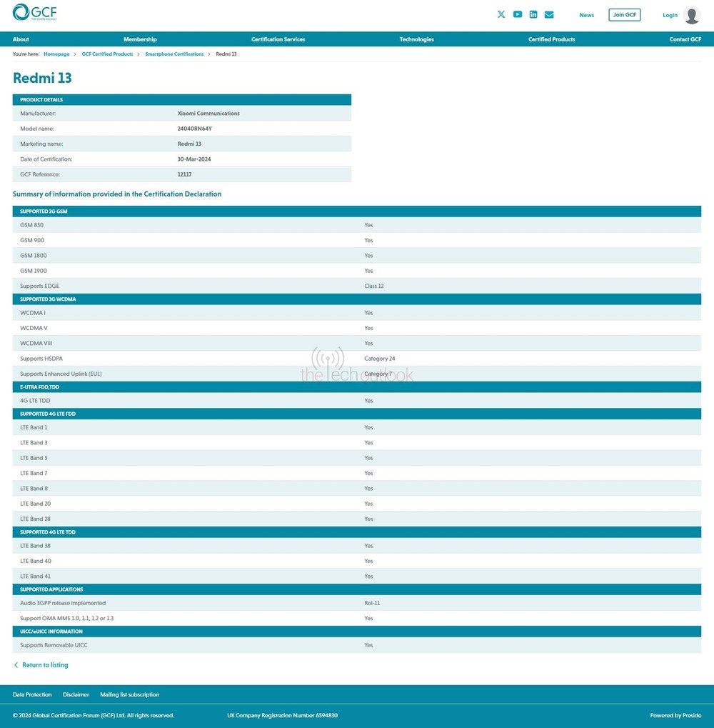
Task: Open the Data Protection footer link
Action: click(32, 694)
